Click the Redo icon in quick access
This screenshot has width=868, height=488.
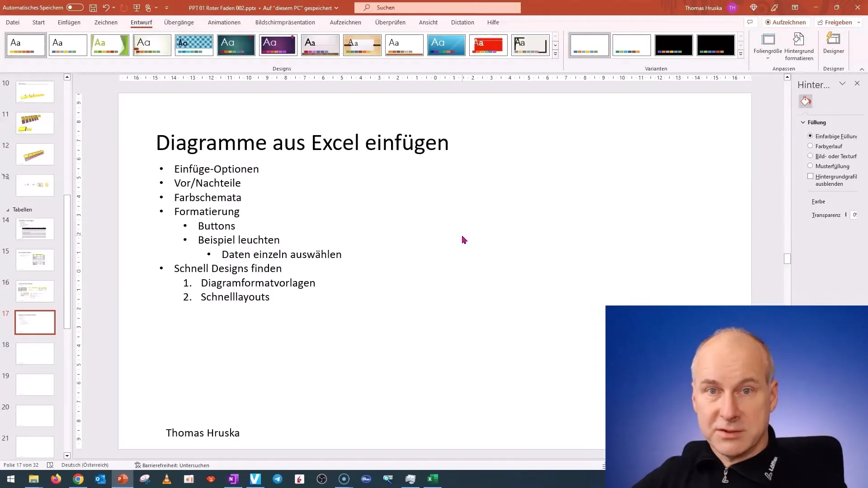click(x=123, y=8)
